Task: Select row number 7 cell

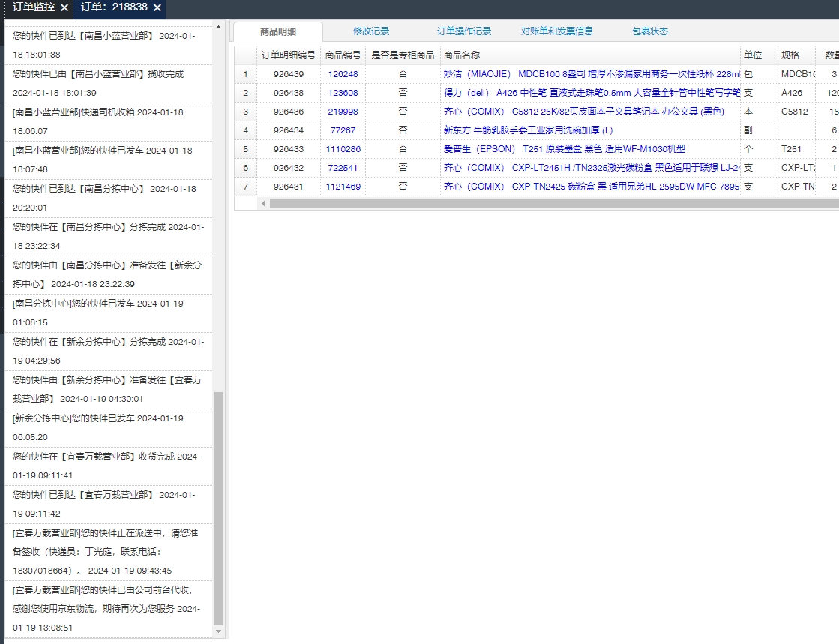Action: tap(246, 186)
